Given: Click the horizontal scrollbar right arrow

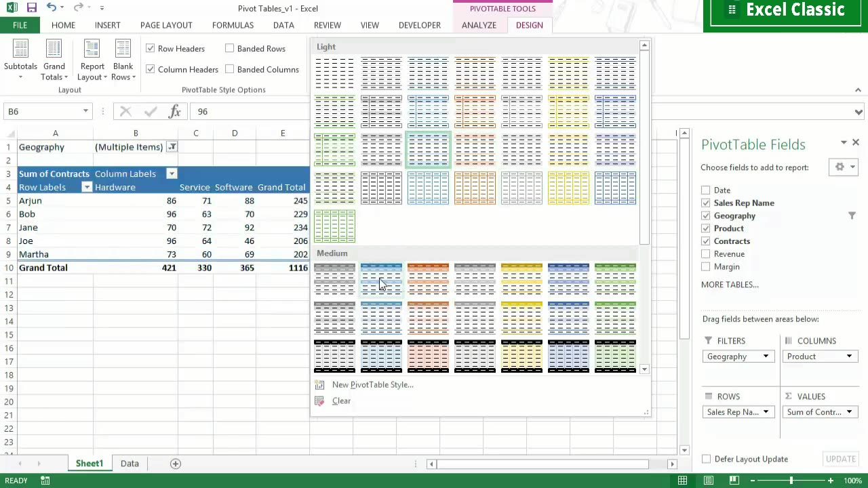Looking at the screenshot, I should click(672, 464).
